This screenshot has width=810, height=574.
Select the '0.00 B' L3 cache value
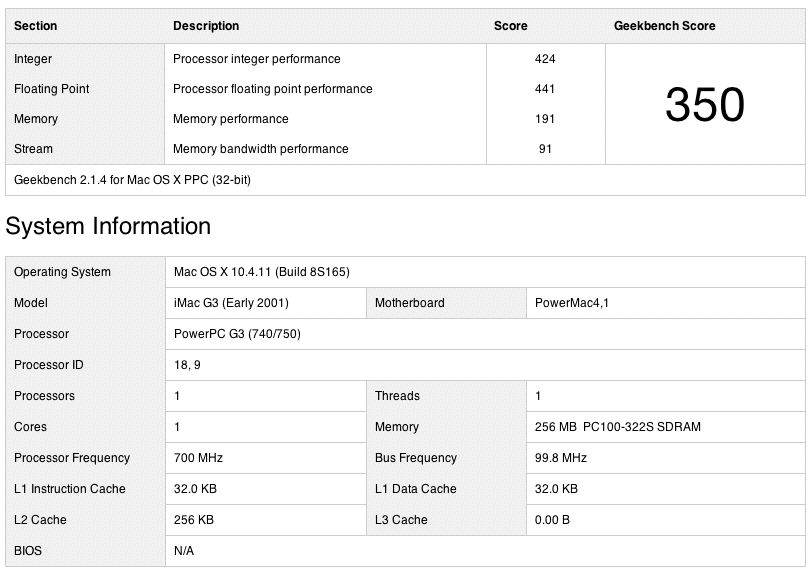tap(552, 520)
